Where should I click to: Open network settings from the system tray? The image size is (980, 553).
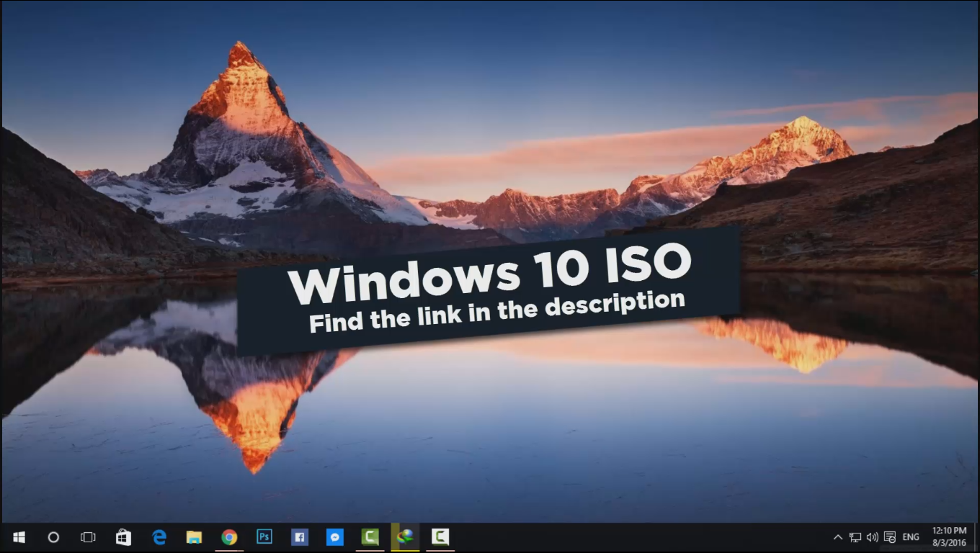click(855, 536)
